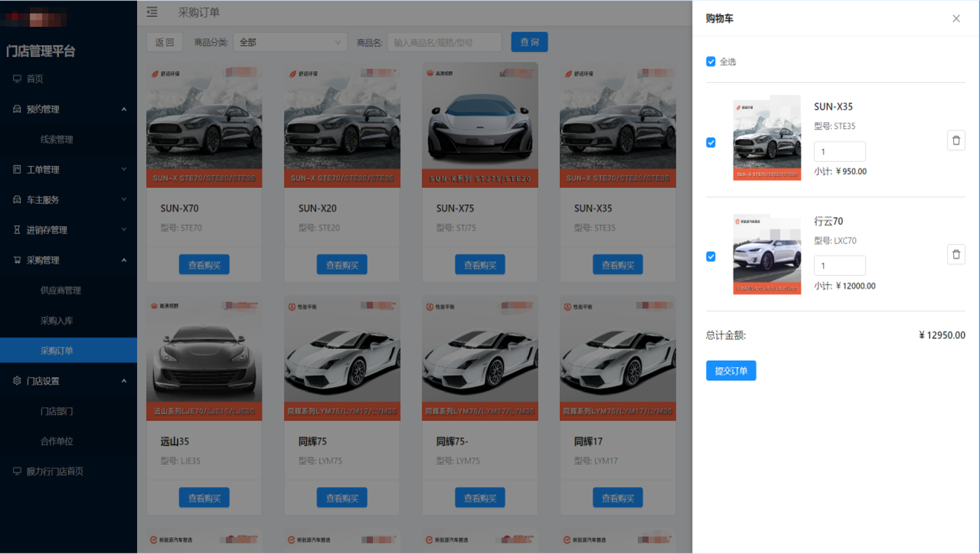The width and height of the screenshot is (980, 554).
Task: Uncheck the SUN-X35 cart item checkbox
Action: pyautogui.click(x=711, y=143)
